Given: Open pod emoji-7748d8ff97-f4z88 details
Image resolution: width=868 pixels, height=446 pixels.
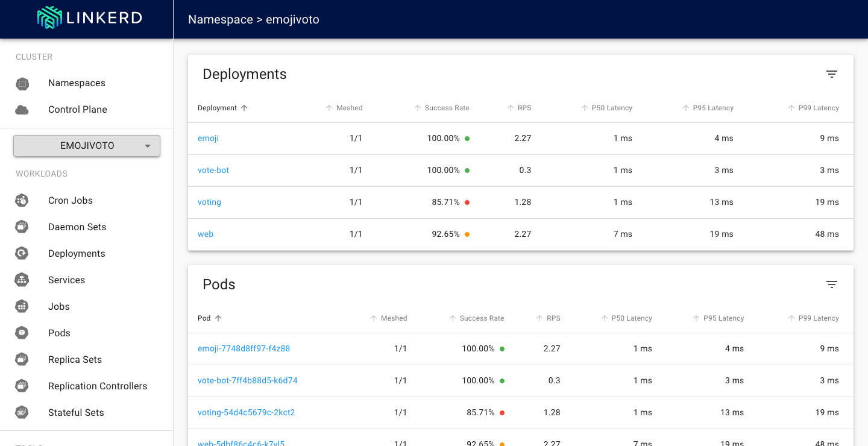Looking at the screenshot, I should click(244, 348).
